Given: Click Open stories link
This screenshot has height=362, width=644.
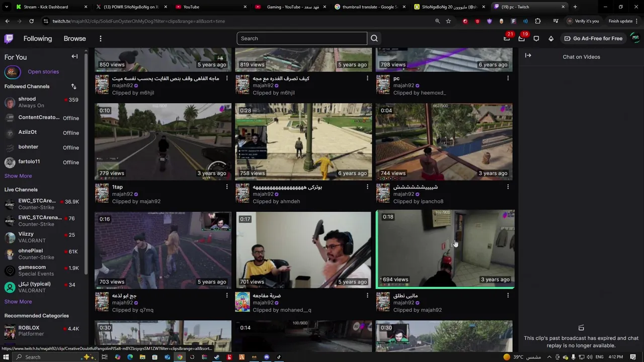Looking at the screenshot, I should click(43, 72).
